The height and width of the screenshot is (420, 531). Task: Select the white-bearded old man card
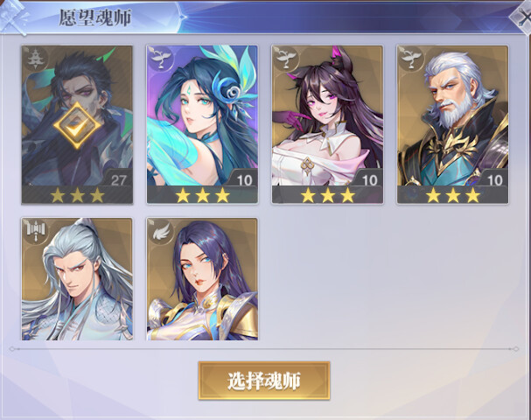click(x=453, y=124)
